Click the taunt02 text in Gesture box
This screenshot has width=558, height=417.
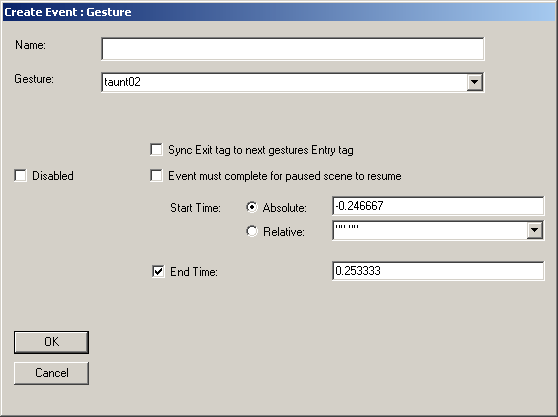pos(122,82)
